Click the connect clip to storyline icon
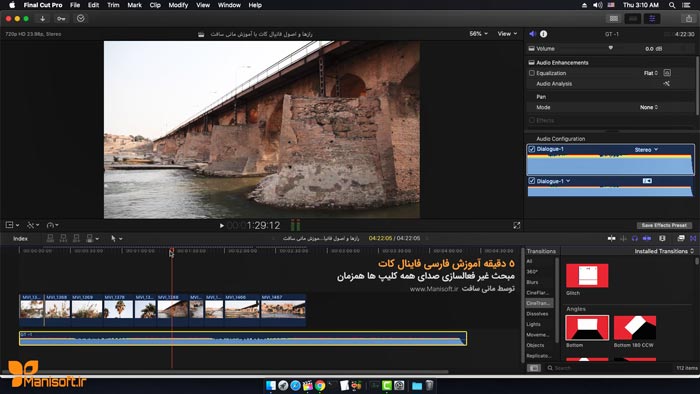Image resolution: width=700 pixels, height=394 pixels. (50, 239)
